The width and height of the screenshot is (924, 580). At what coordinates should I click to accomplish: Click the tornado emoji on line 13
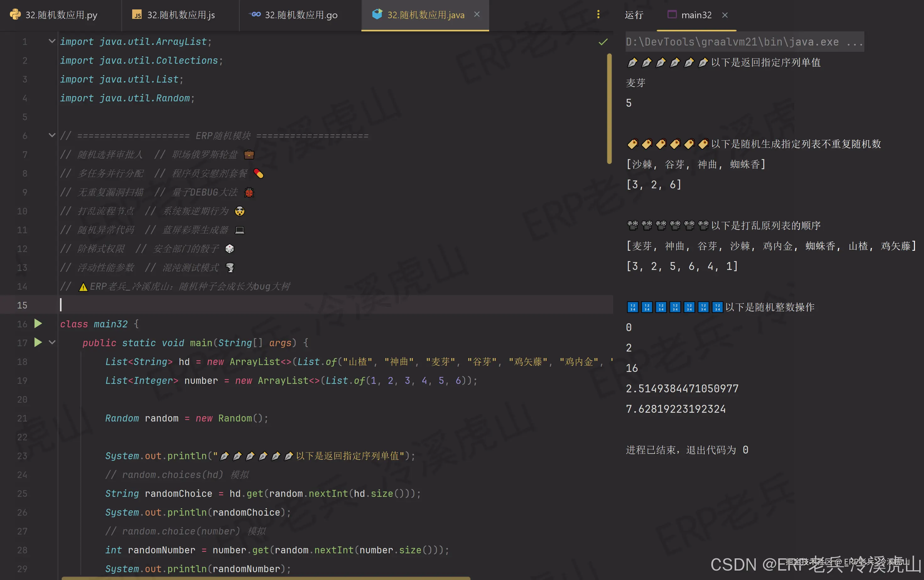[x=230, y=267]
